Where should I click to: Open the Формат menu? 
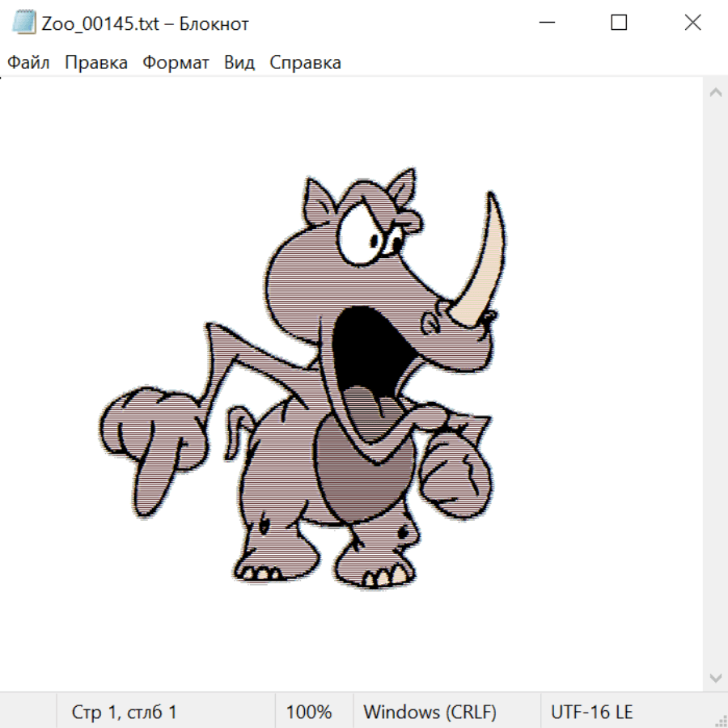coord(176,63)
